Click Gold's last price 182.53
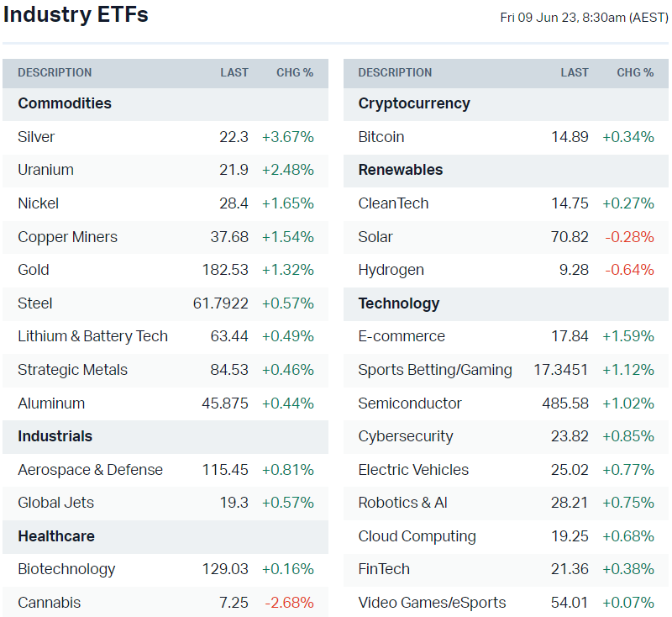The height and width of the screenshot is (617, 672). [225, 270]
